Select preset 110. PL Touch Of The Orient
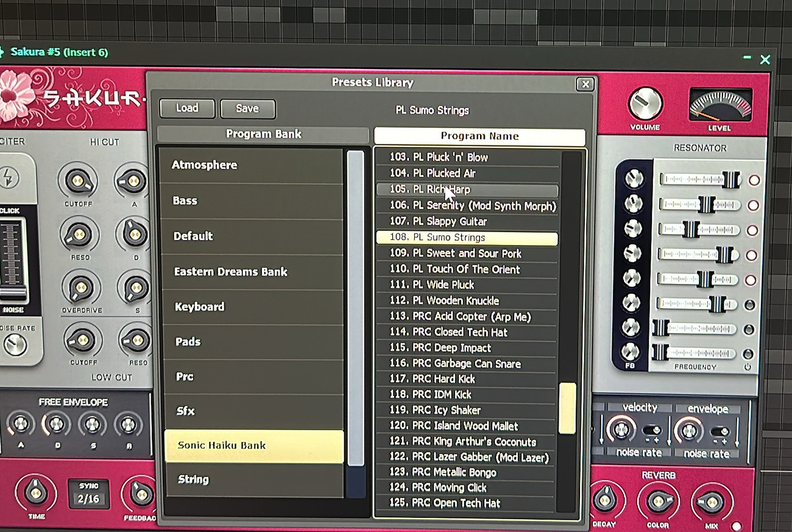 pos(467,269)
